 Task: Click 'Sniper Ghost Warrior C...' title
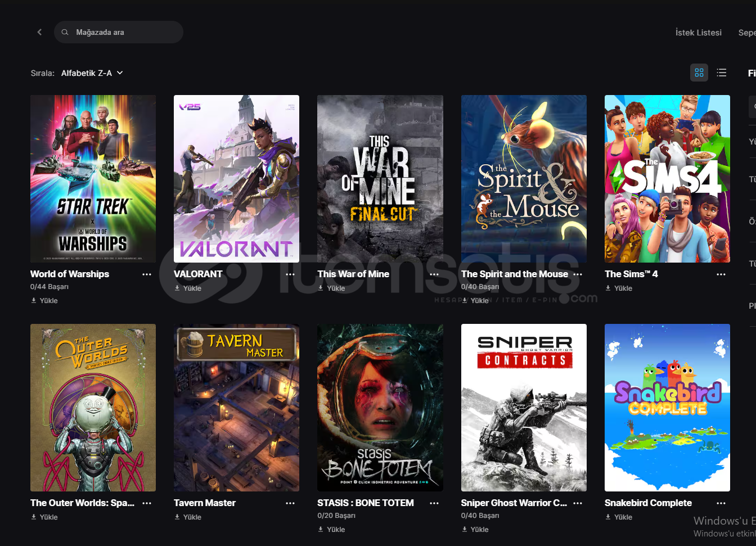(x=514, y=503)
